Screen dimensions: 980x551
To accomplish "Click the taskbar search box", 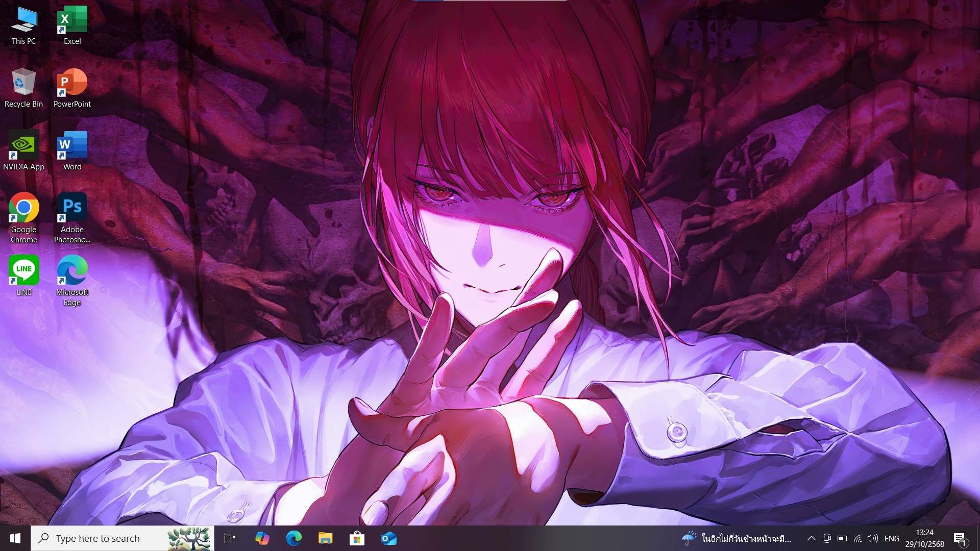I will click(x=102, y=538).
